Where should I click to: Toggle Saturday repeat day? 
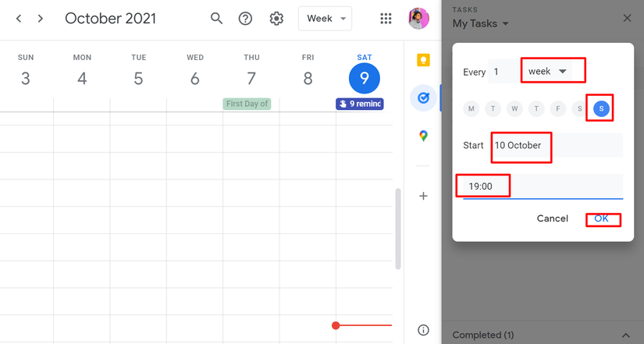(x=579, y=108)
